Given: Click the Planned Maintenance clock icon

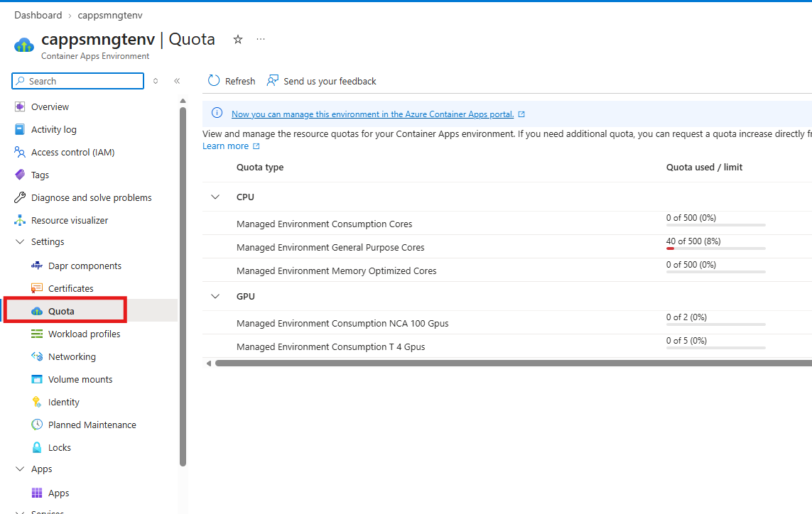Looking at the screenshot, I should (x=37, y=425).
